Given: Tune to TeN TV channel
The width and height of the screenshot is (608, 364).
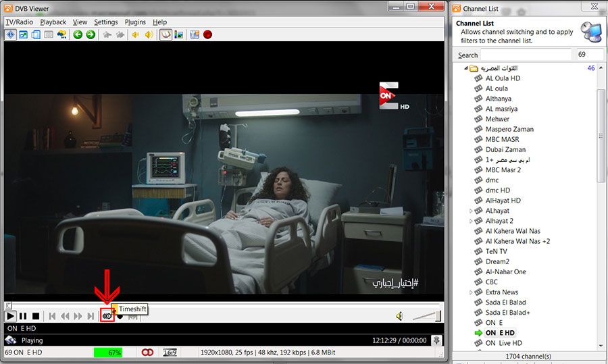Looking at the screenshot, I should point(496,252).
